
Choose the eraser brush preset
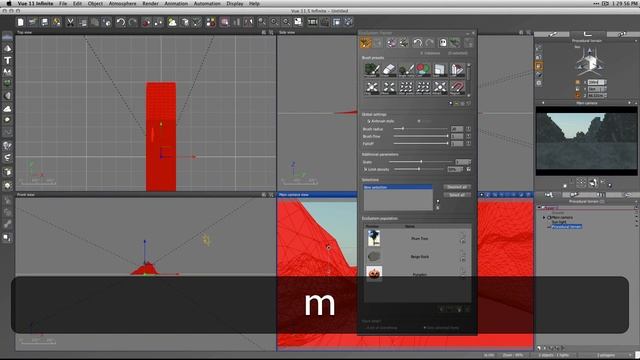pyautogui.click(x=389, y=70)
